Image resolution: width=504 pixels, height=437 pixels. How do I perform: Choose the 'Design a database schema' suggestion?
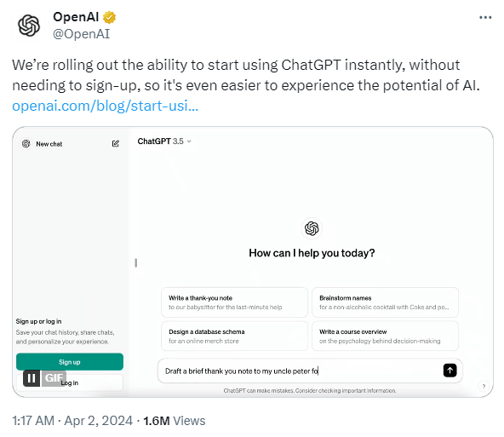(x=234, y=336)
